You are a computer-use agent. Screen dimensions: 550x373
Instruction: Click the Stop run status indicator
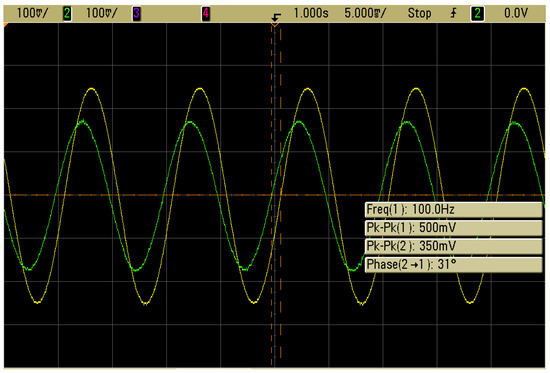pyautogui.click(x=419, y=13)
